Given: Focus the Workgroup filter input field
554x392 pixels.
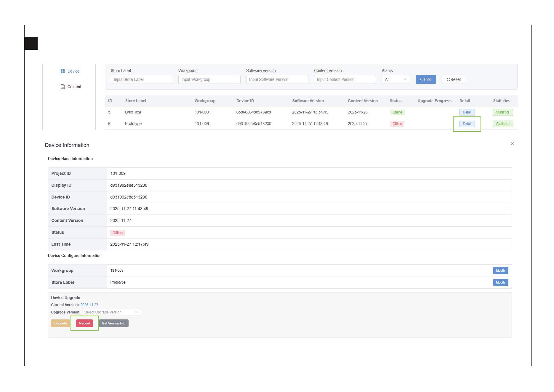Looking at the screenshot, I should (x=209, y=79).
